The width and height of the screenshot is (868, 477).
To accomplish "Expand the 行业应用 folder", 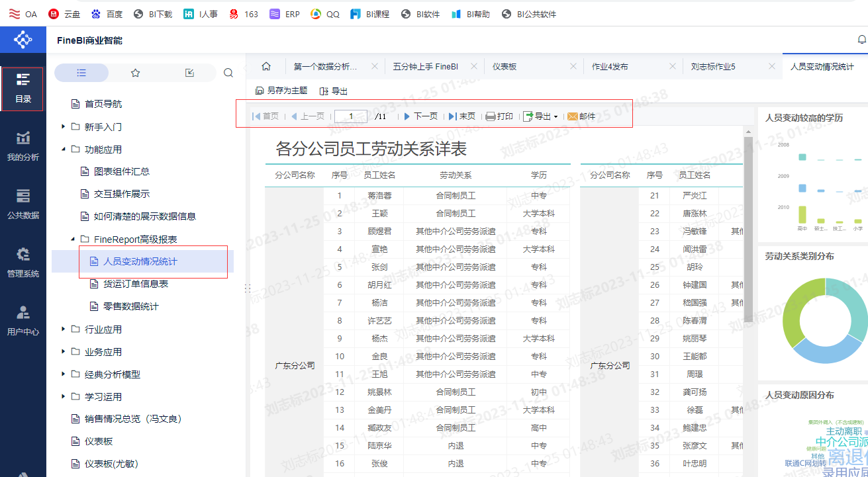I will [x=63, y=329].
